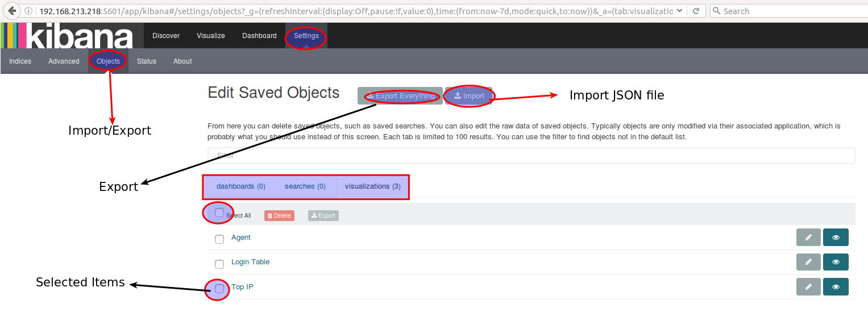Screen dimensions: 868x312
Task: Reload the page with browser refresh icon
Action: 695,11
